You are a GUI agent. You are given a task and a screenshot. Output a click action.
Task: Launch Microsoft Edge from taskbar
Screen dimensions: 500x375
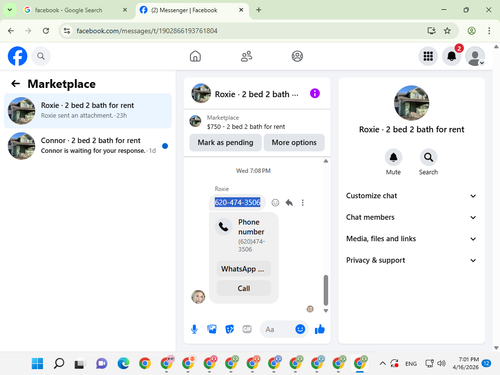tap(123, 363)
